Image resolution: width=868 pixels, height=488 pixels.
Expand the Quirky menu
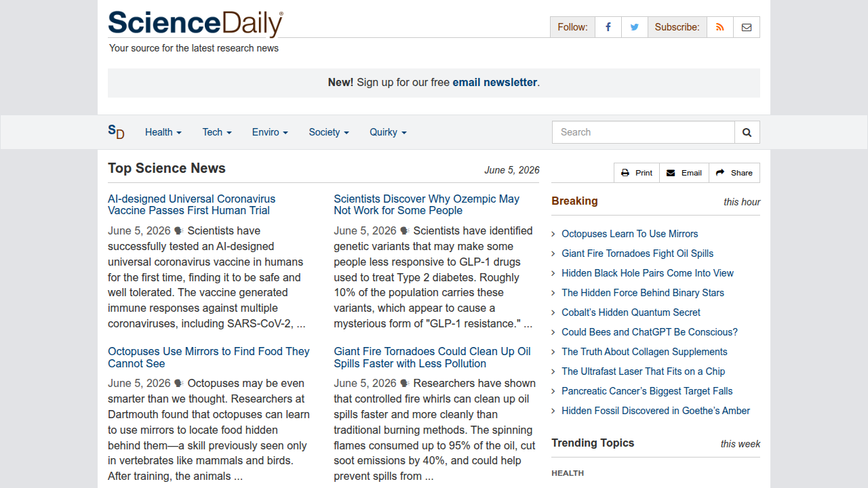point(388,132)
